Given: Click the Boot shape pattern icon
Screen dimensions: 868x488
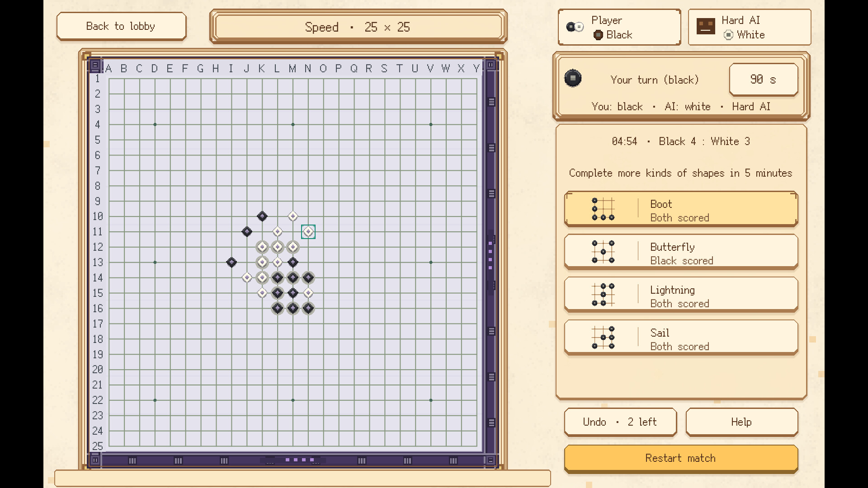Looking at the screenshot, I should coord(603,209).
